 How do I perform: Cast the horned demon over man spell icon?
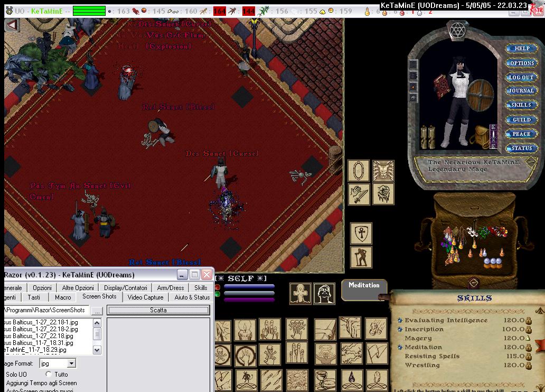click(325, 354)
